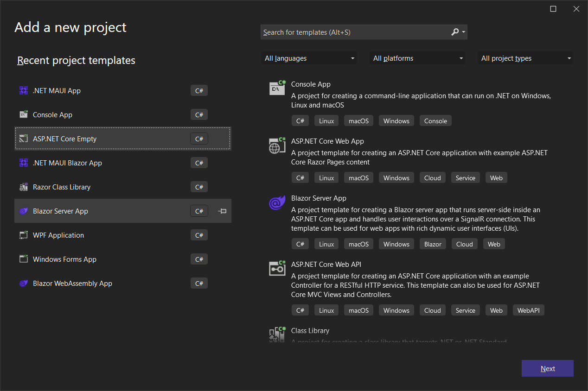588x391 pixels.
Task: Click the macOS tag under Console App
Action: pyautogui.click(x=358, y=121)
